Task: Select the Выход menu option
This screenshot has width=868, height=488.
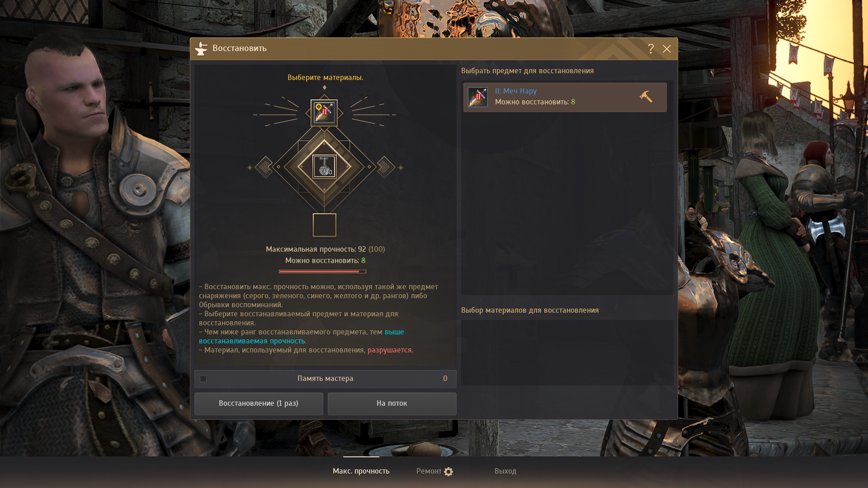Action: tap(505, 471)
